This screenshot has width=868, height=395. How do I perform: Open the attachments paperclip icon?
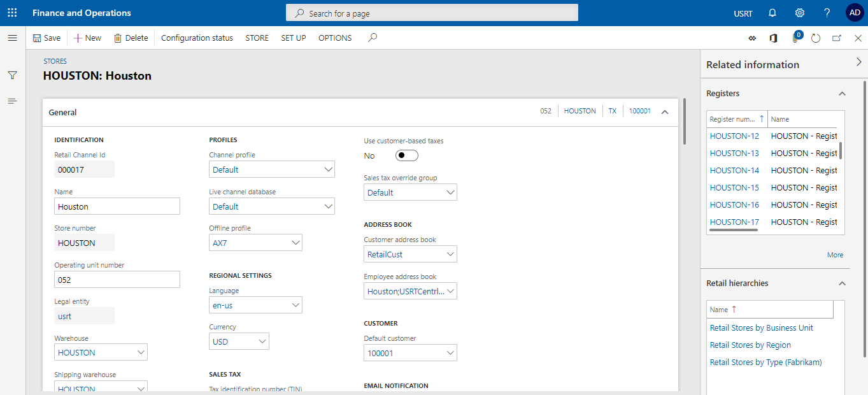795,38
